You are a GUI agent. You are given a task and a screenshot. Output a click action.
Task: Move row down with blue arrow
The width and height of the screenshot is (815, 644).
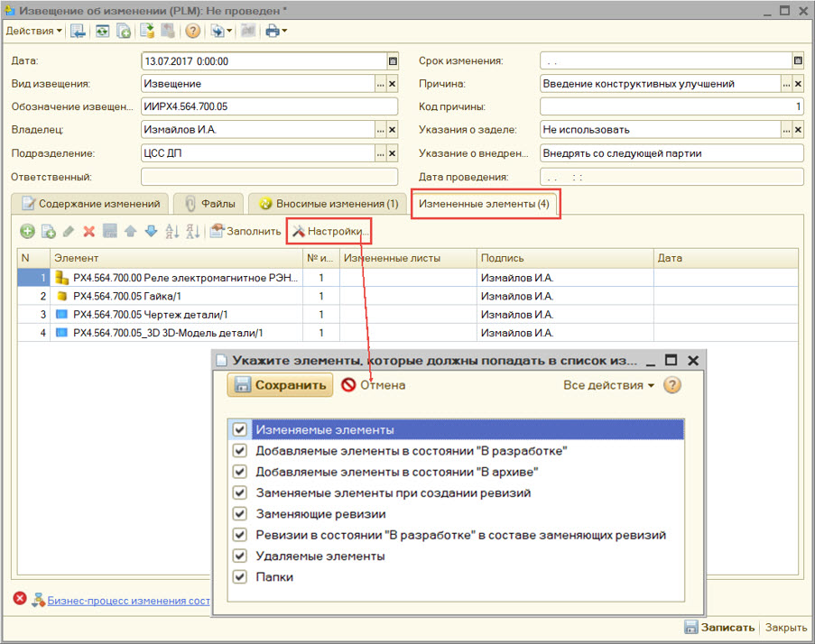click(x=151, y=231)
